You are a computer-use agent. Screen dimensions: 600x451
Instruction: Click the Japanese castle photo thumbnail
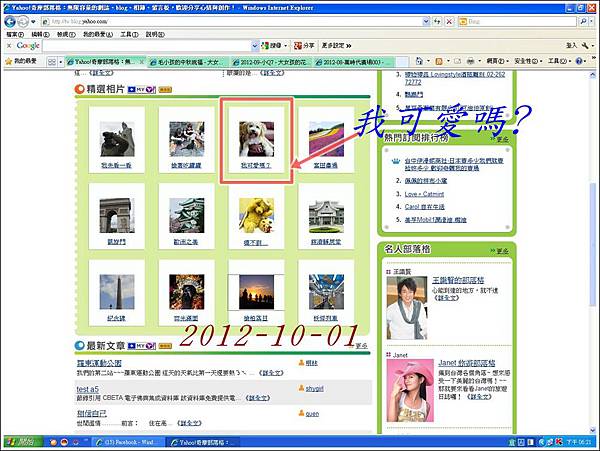pos(187,216)
